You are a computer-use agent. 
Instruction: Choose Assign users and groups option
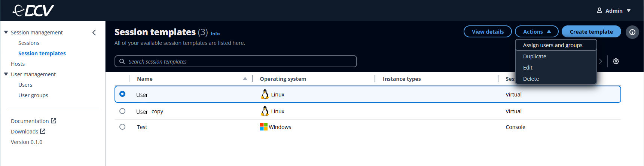click(552, 45)
